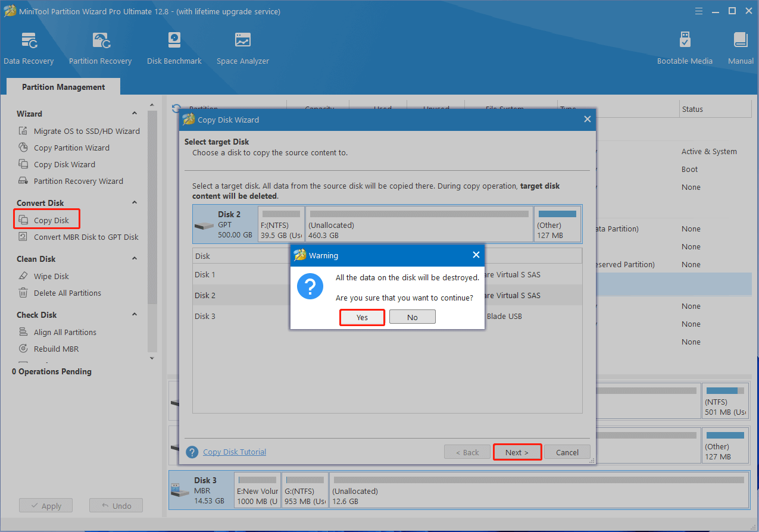Click the refresh icon above partition list
Viewport: 759px width, 532px height.
click(175, 108)
